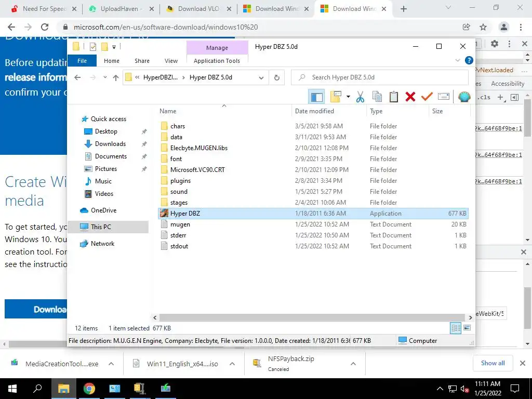
Task: Open Desktop in the navigation pane
Action: (106, 131)
